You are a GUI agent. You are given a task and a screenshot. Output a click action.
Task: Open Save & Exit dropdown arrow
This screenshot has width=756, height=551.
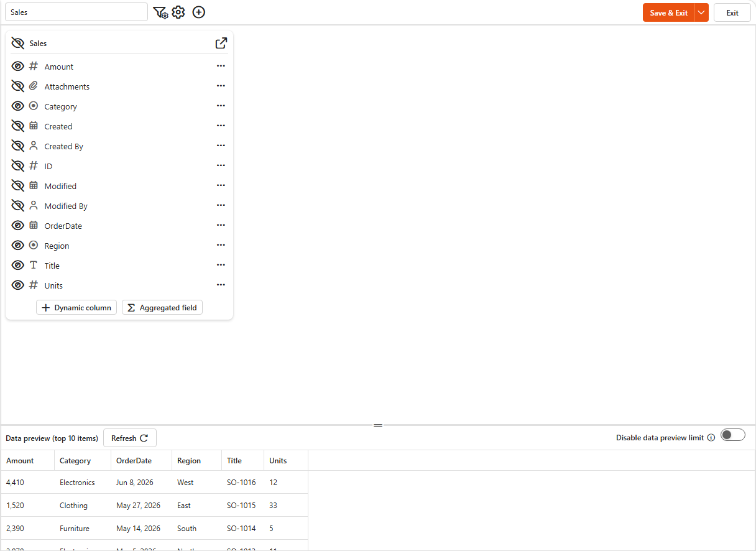[x=701, y=12]
